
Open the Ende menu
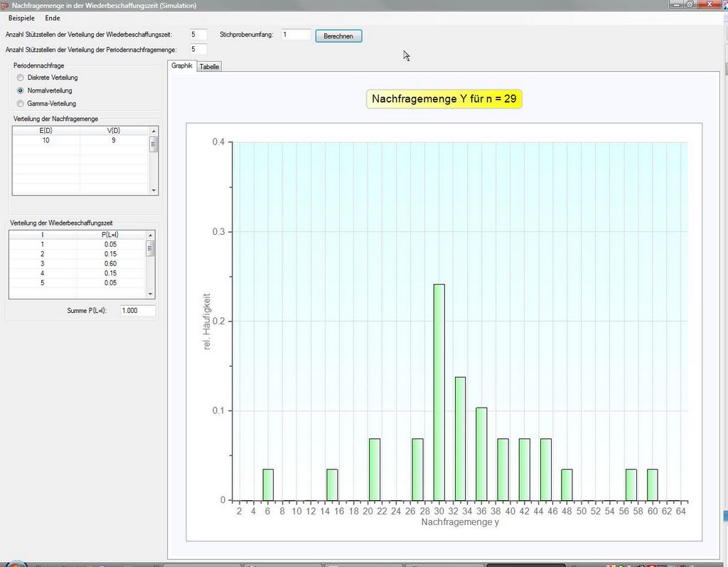[53, 18]
